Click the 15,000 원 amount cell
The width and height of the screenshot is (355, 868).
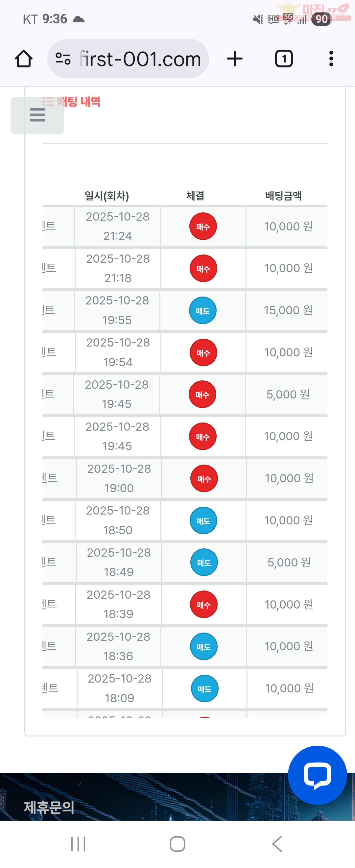[x=288, y=310]
